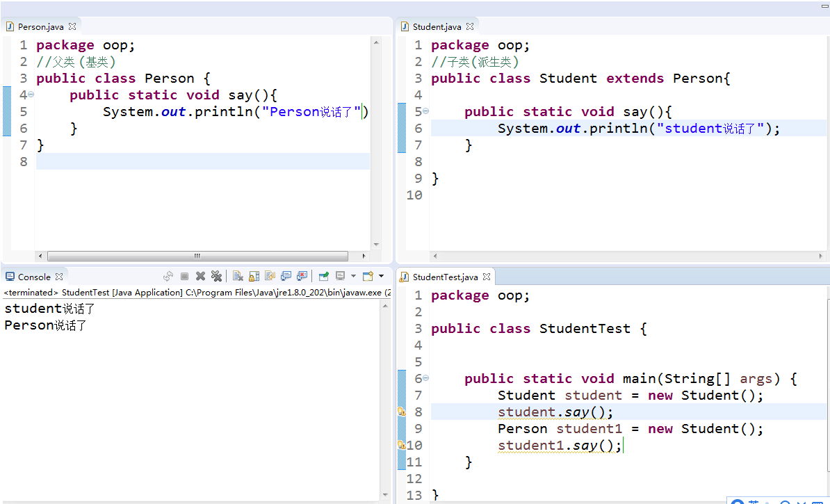Viewport: 830px width, 504px height.
Task: Toggle Show Console When Standard Error Changes
Action: [302, 277]
